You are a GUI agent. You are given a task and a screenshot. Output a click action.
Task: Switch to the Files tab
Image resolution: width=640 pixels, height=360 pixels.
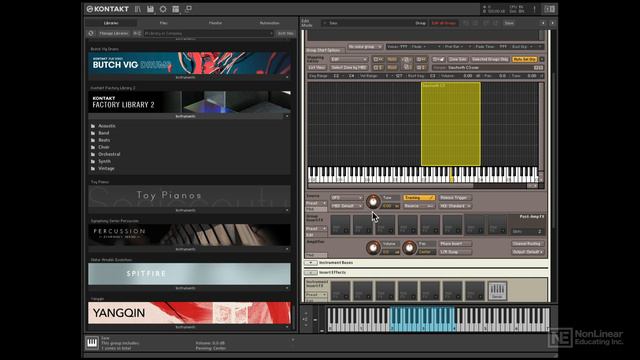click(x=164, y=23)
